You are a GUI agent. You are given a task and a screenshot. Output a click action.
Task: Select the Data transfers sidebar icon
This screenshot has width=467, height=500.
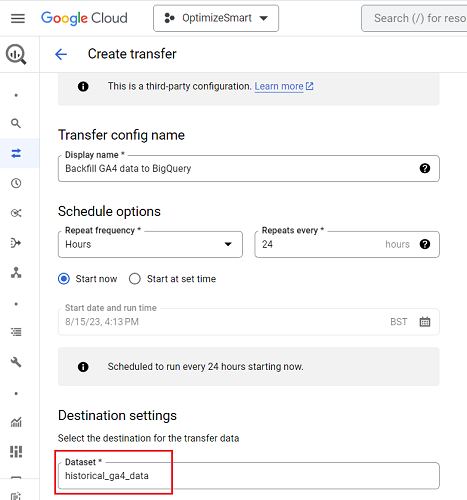(16, 153)
